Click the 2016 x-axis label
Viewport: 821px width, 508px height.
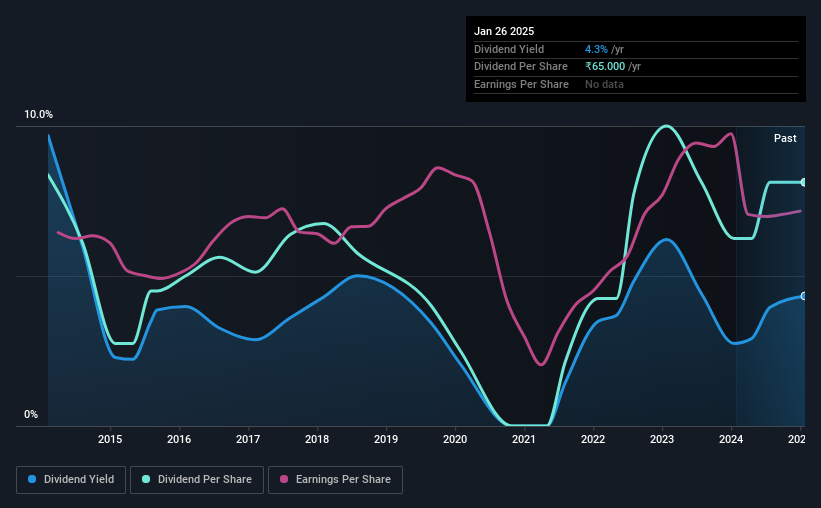coord(179,439)
